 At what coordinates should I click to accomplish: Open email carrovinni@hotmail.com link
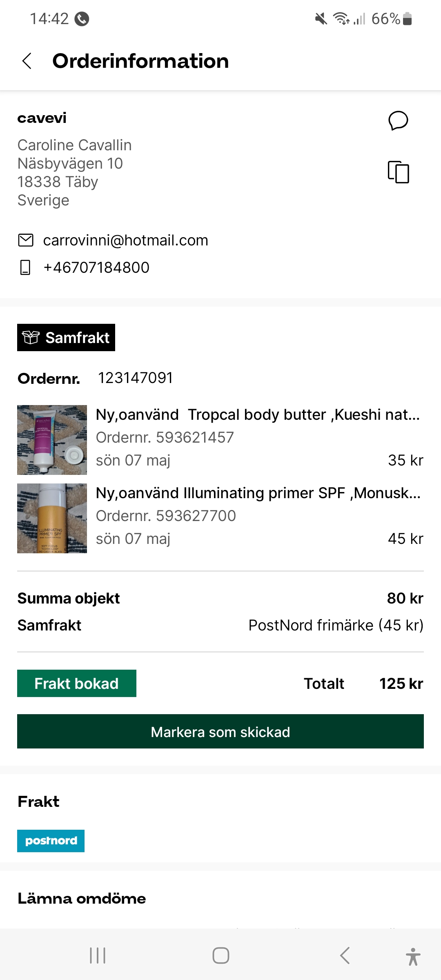click(x=126, y=240)
